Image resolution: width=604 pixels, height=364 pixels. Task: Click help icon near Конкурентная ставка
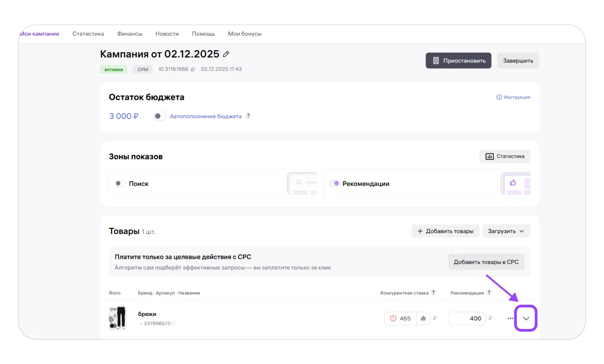coord(433,293)
